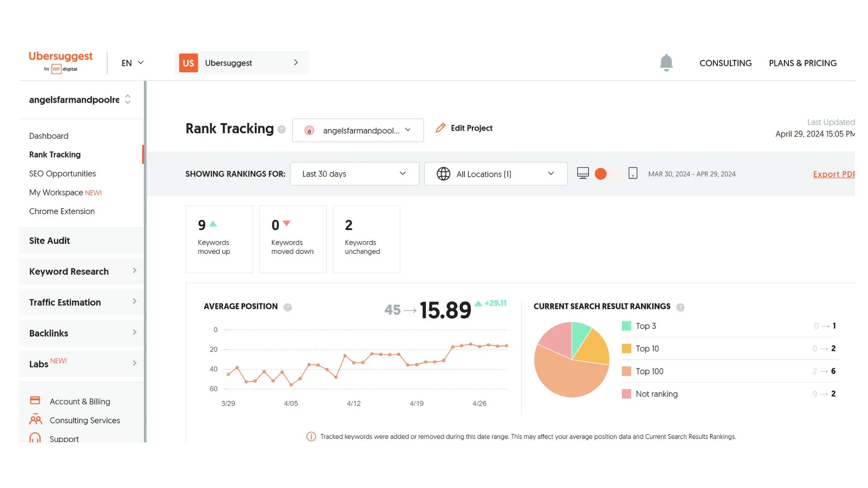Viewport: 868px width, 488px height.
Task: Open the EN language dropdown
Action: (x=132, y=63)
